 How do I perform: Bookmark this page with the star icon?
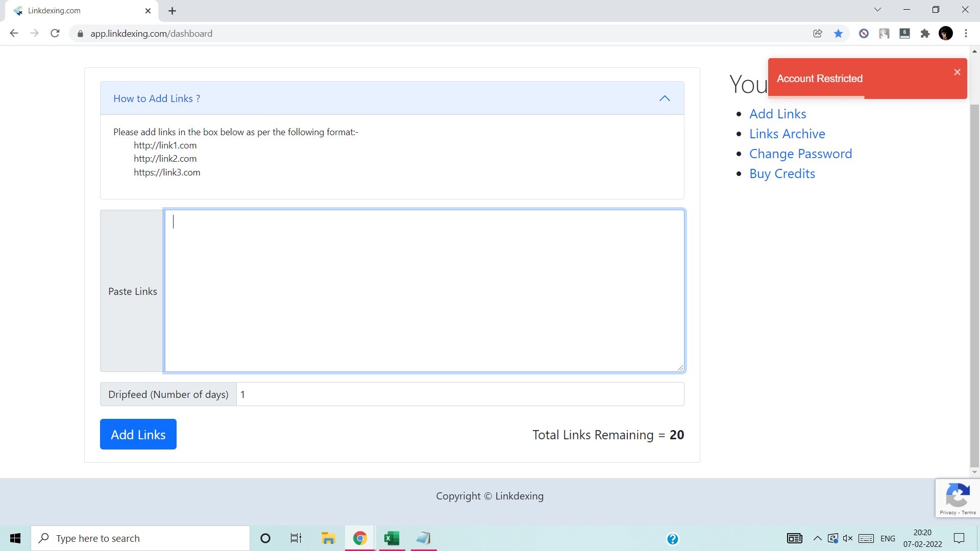pos(838,34)
